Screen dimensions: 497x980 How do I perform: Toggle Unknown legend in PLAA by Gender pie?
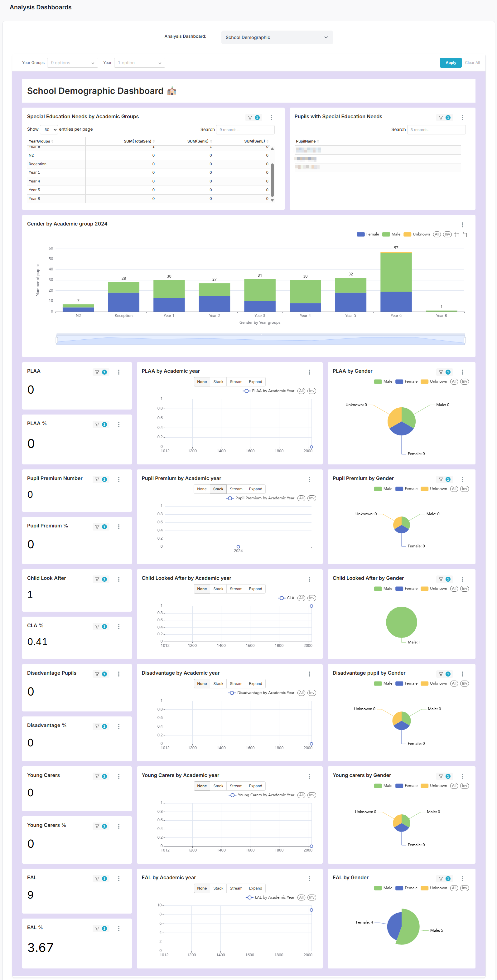[434, 381]
